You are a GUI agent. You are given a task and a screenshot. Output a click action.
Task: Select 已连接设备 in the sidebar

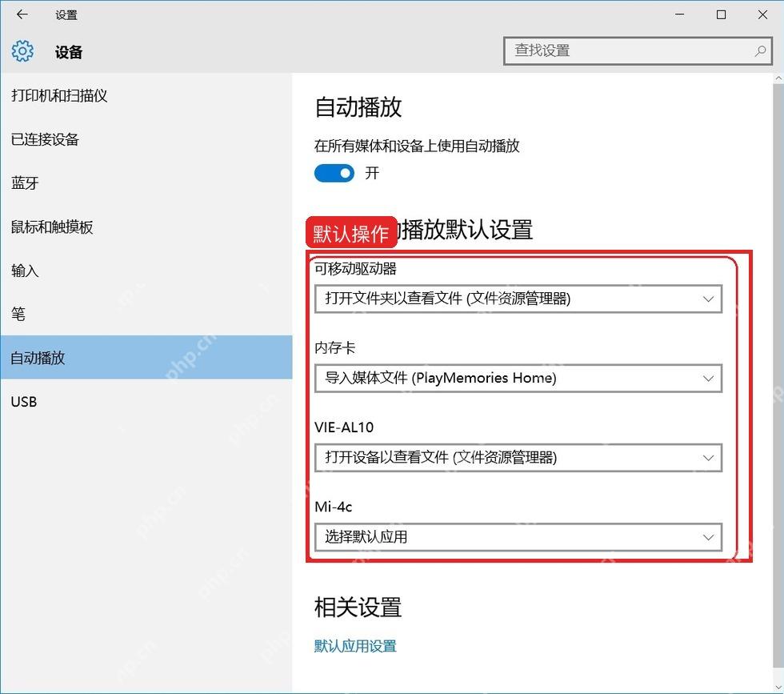click(146, 139)
